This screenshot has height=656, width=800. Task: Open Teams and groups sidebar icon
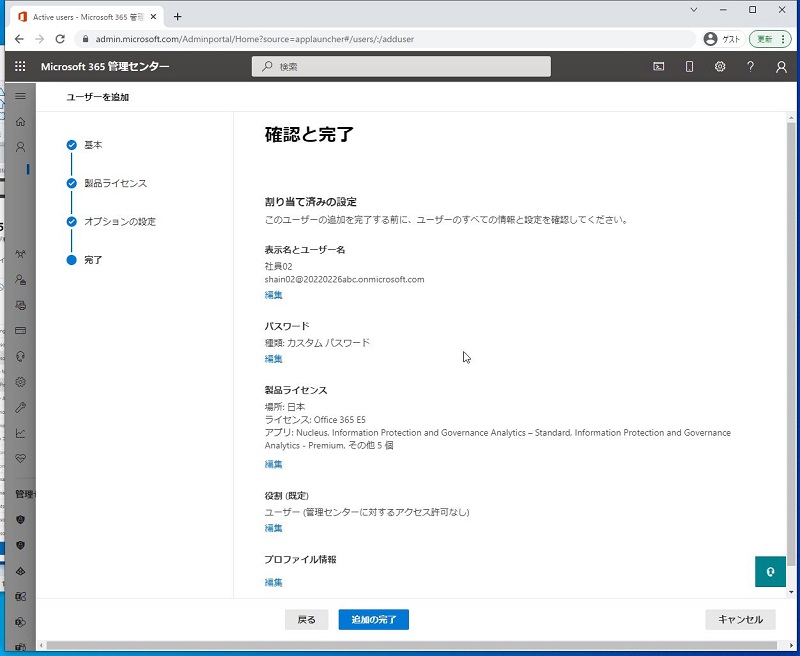20,254
